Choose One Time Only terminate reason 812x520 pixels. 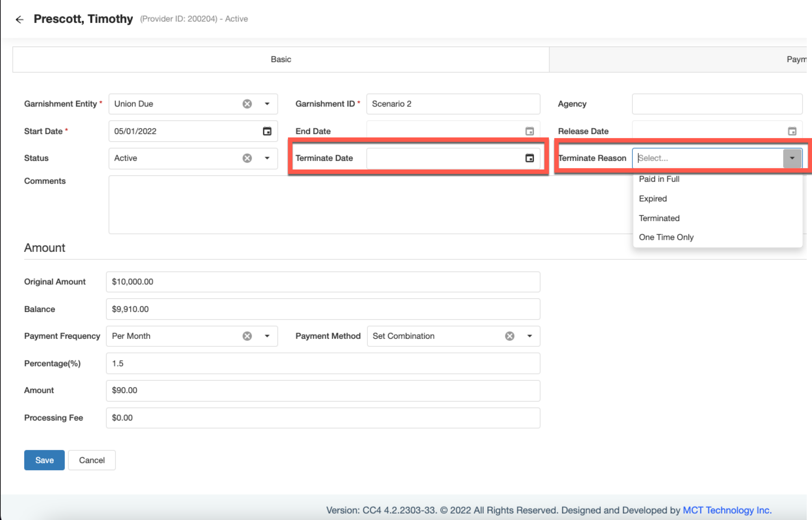pyautogui.click(x=717, y=237)
